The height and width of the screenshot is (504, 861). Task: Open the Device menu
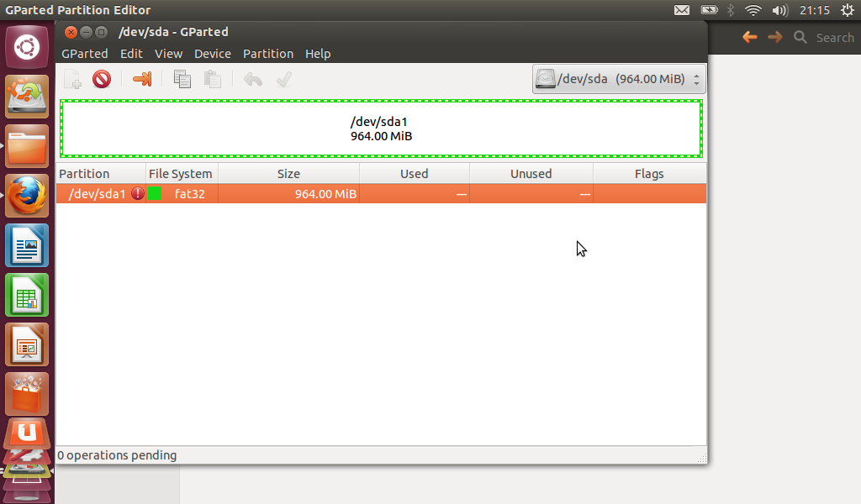[x=213, y=54]
